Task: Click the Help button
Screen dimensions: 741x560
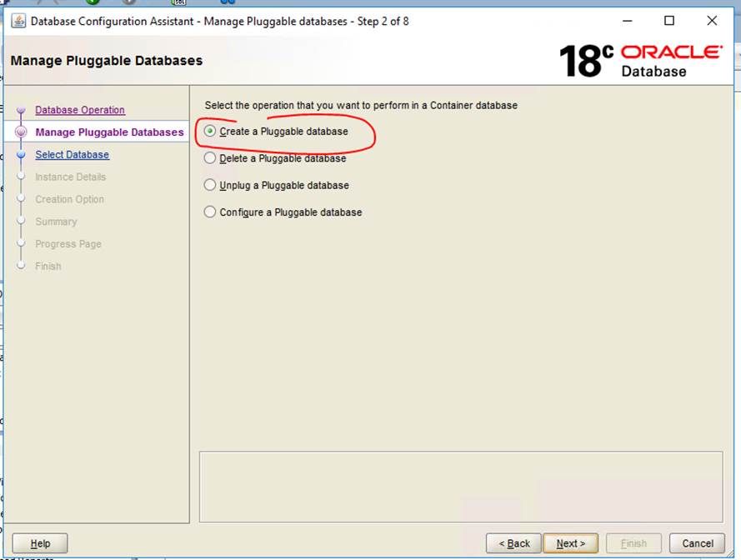Action: (40, 543)
